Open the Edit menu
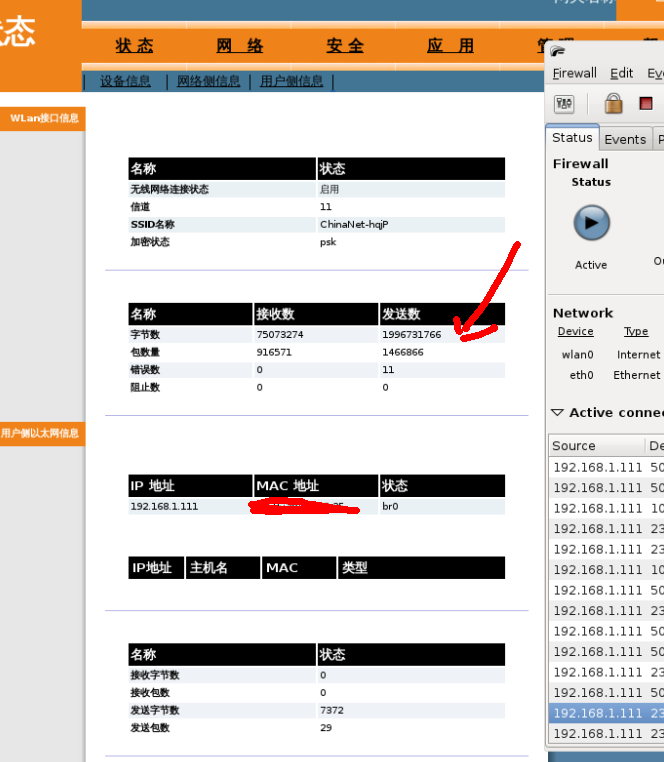664x762 pixels. 621,73
